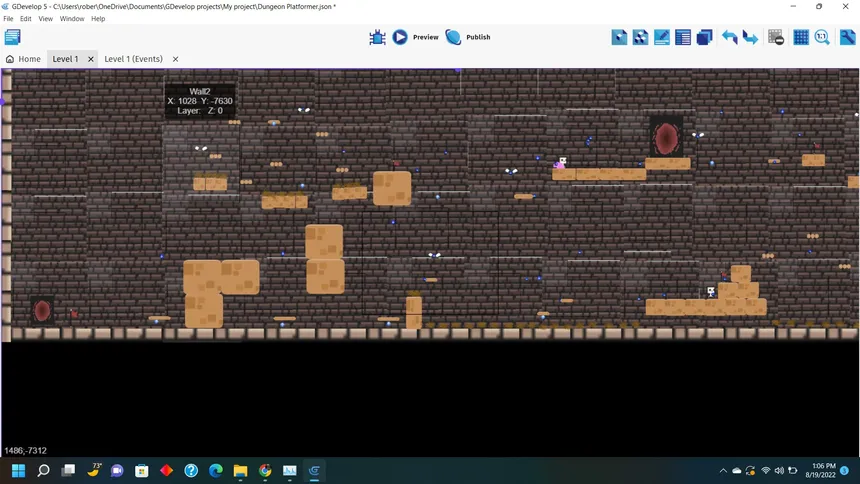This screenshot has width=860, height=484.
Task: Open volume control in system tray
Action: tap(779, 471)
